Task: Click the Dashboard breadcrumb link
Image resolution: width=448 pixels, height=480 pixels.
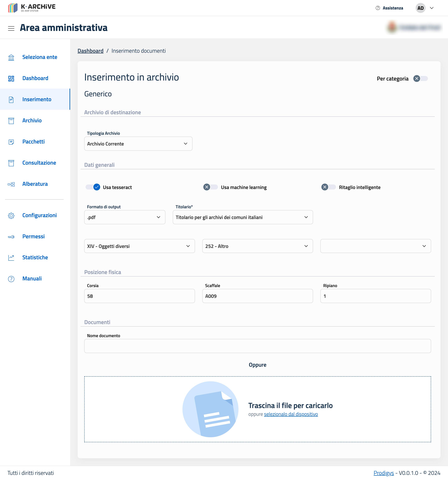Action: 90,51
